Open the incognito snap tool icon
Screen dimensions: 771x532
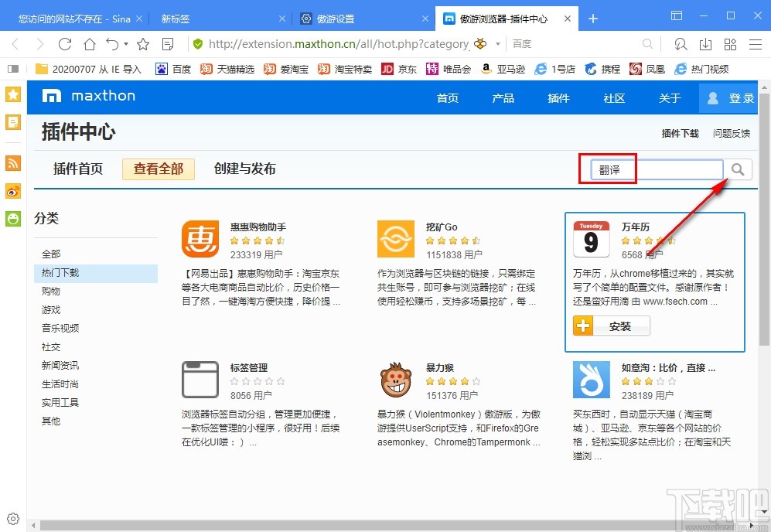tap(681, 44)
